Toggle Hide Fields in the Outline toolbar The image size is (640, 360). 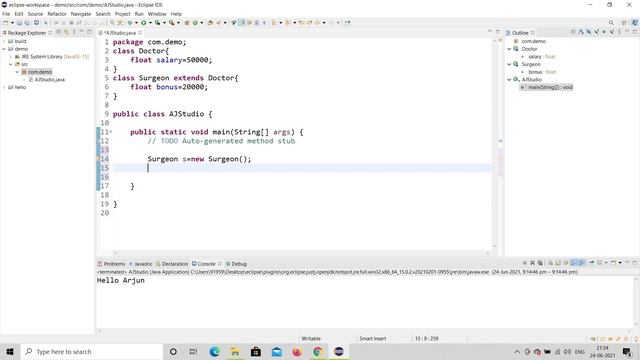(x=589, y=32)
